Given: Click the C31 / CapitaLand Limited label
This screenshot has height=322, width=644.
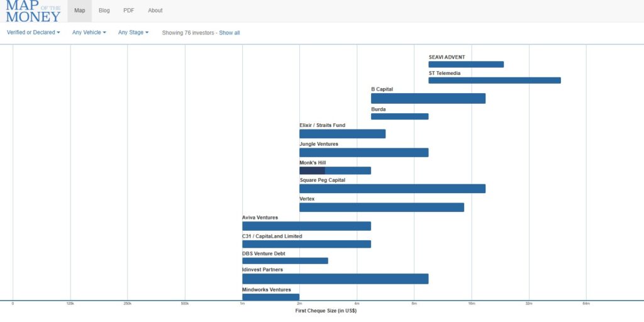Looking at the screenshot, I should point(272,236).
